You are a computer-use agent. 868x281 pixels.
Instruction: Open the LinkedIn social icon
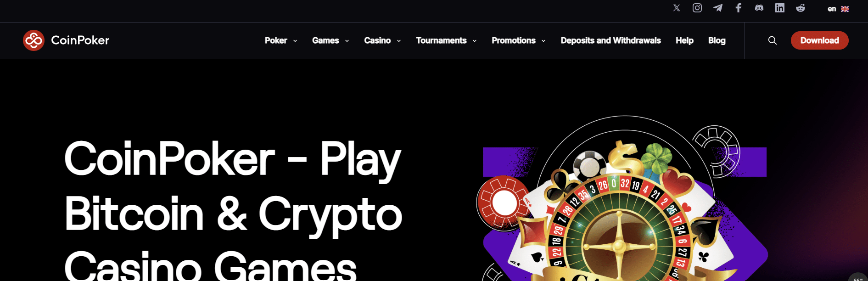click(x=780, y=8)
